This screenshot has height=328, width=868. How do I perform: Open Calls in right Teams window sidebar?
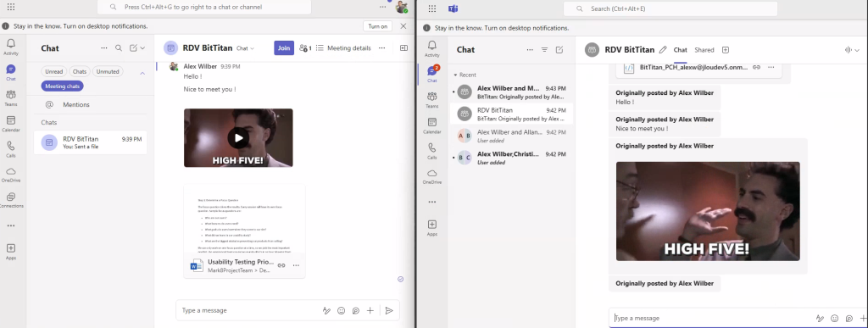[x=431, y=151]
